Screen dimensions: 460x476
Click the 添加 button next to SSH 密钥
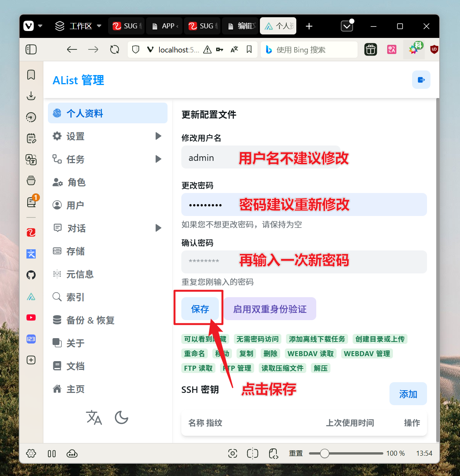(408, 393)
